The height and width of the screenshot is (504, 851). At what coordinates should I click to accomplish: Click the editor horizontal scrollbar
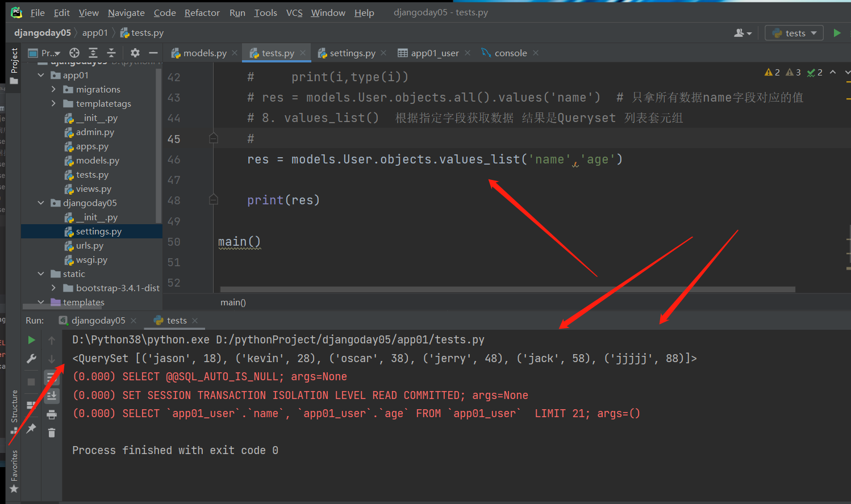(x=507, y=289)
